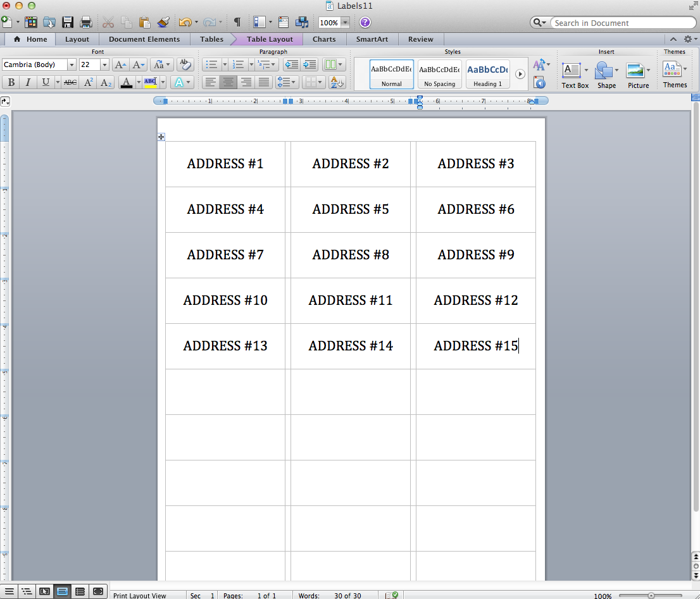
Task: Decrease font size with the shrink icon
Action: 138,65
